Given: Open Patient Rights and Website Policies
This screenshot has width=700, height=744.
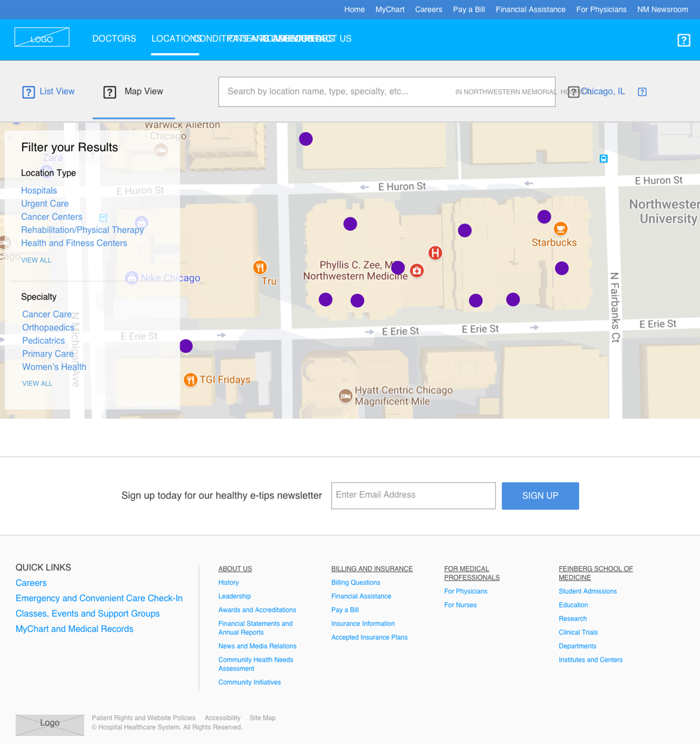Looking at the screenshot, I should (x=144, y=718).
